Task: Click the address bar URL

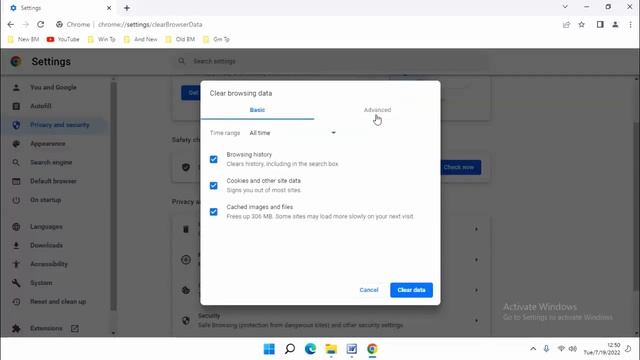Action: (150, 24)
